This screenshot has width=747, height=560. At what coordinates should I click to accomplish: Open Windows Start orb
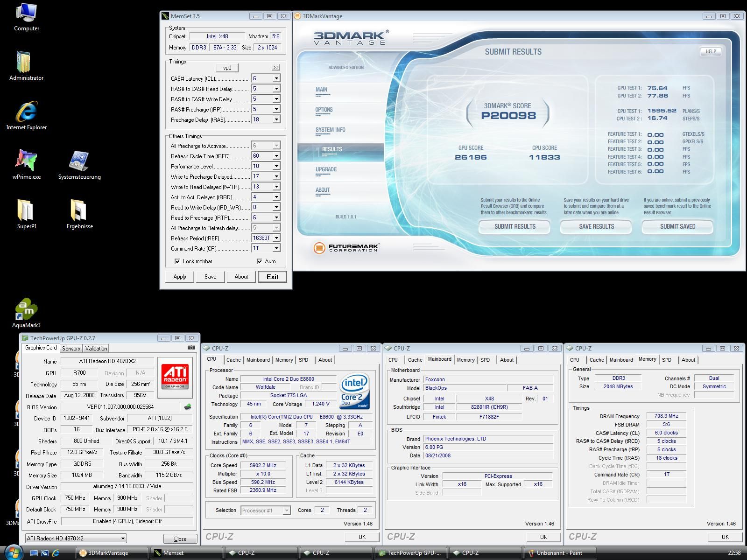click(x=13, y=552)
